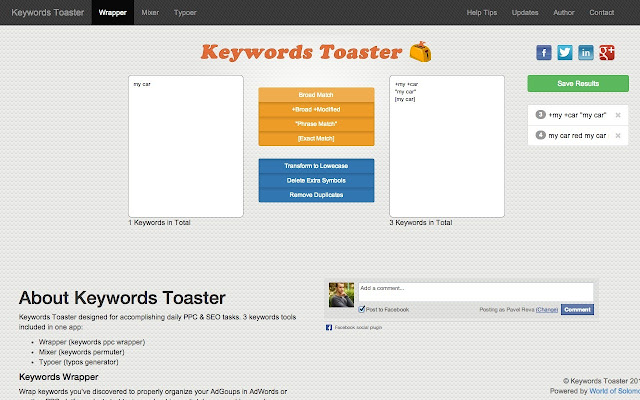
Task: Go to the Author page
Action: pyautogui.click(x=564, y=13)
